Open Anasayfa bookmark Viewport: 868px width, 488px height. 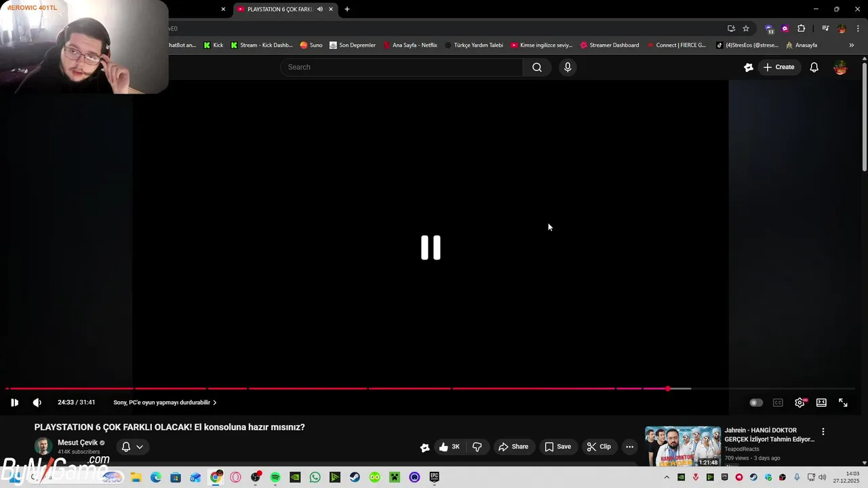[802, 45]
